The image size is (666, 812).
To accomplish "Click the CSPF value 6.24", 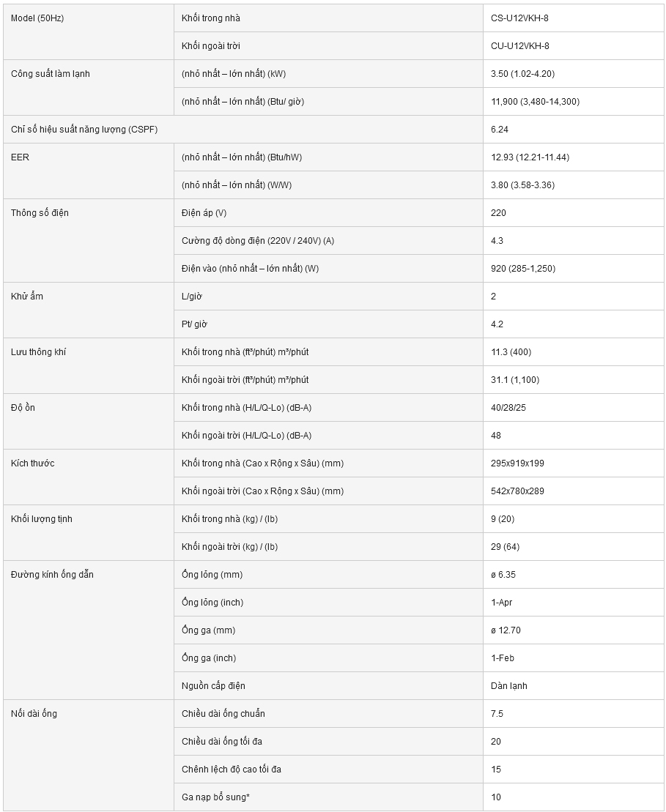I will [500, 130].
